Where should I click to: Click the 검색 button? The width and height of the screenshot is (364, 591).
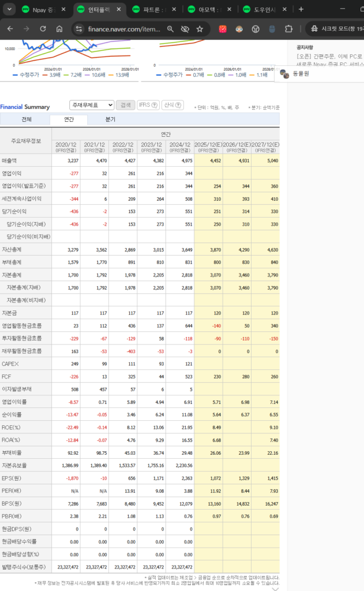[125, 105]
